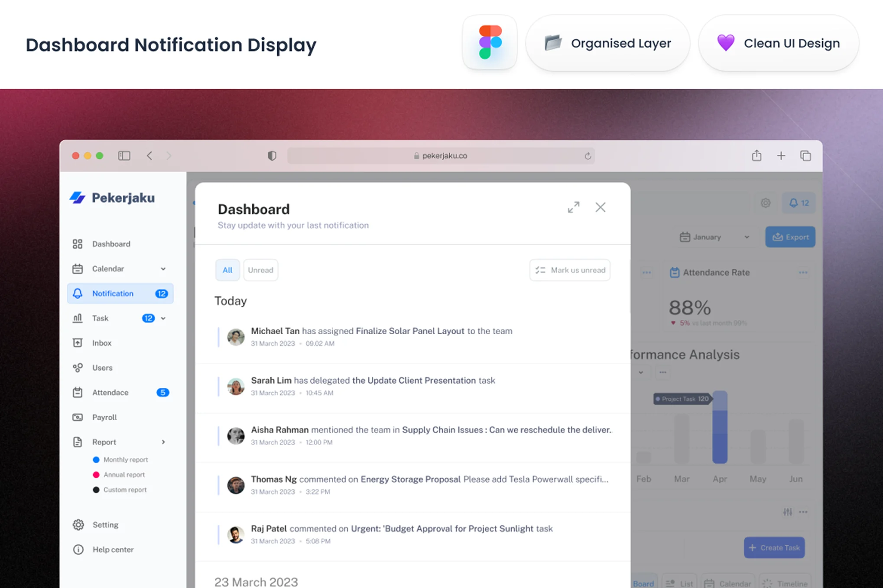This screenshot has height=588, width=883.
Task: Open Michael Tan's notification
Action: pos(412,336)
